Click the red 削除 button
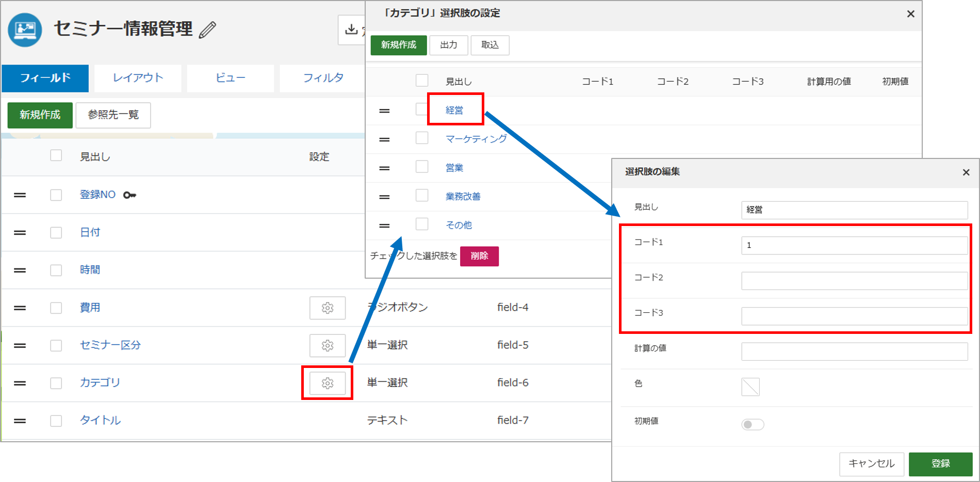980x482 pixels. (x=479, y=256)
